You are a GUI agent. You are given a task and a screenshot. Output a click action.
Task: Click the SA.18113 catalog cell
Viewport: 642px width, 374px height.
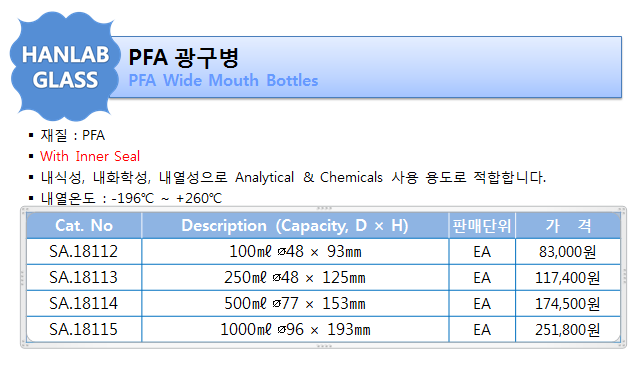(84, 278)
